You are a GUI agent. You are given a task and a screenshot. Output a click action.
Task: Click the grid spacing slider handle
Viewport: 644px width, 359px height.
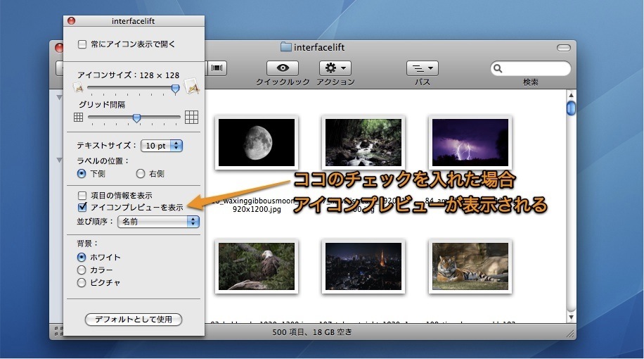(137, 118)
